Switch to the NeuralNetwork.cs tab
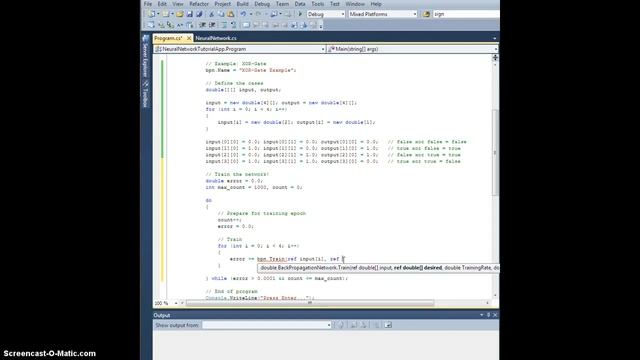640x360 pixels. tap(216, 38)
